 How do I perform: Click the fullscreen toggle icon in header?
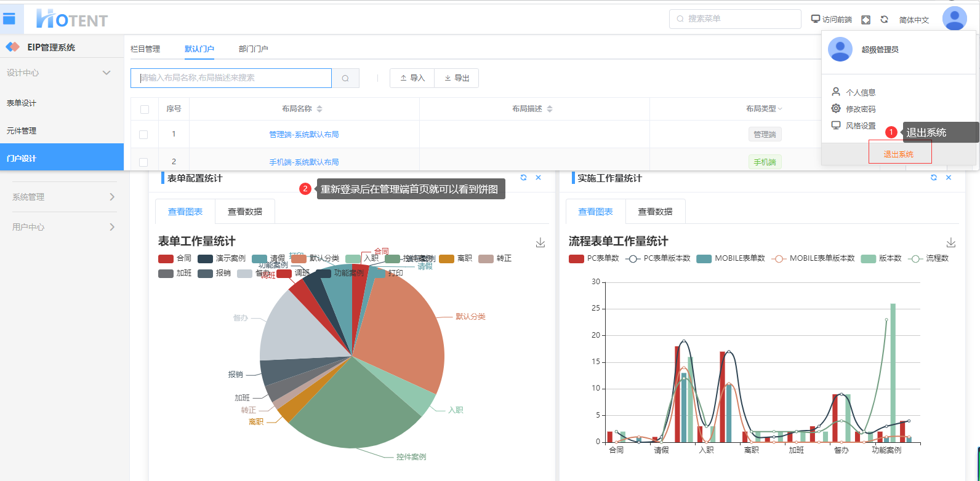[x=866, y=20]
